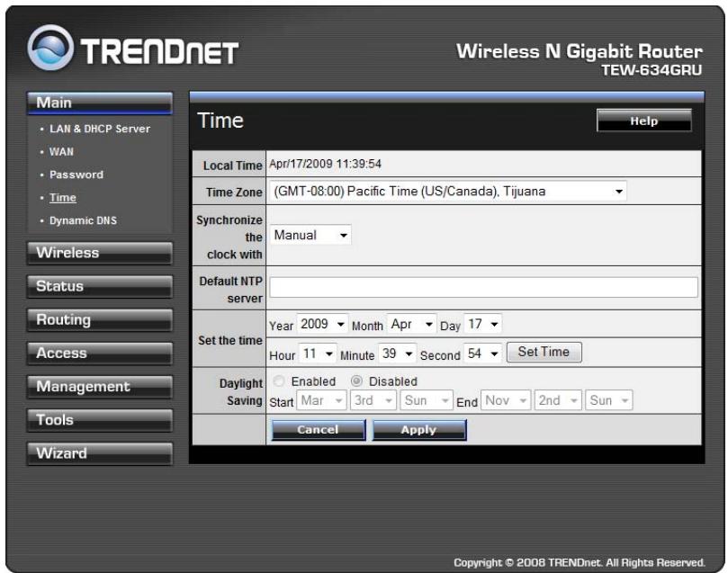Click the Local Time value Apr/17/2009 11:39:54
Image resolution: width=728 pixels, height=573 pixels.
point(325,164)
